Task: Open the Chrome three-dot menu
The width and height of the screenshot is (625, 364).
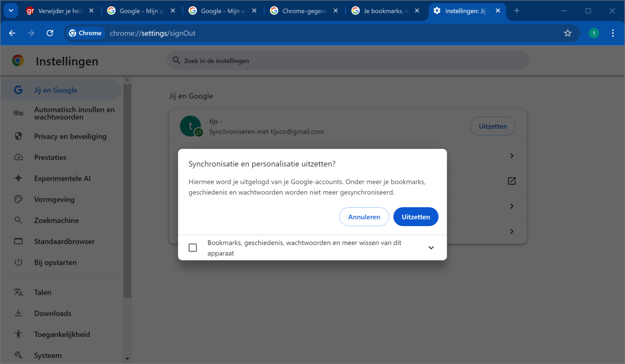Action: 612,33
